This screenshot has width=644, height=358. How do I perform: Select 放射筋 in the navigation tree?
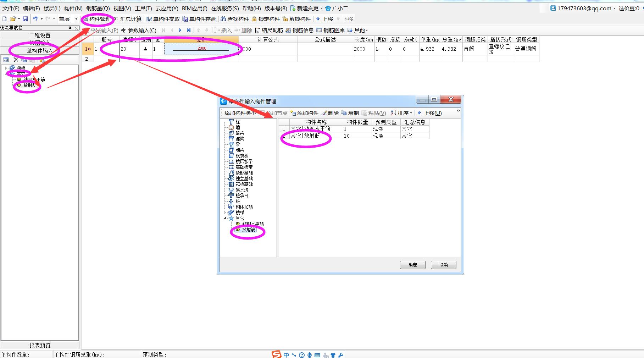tap(30, 85)
